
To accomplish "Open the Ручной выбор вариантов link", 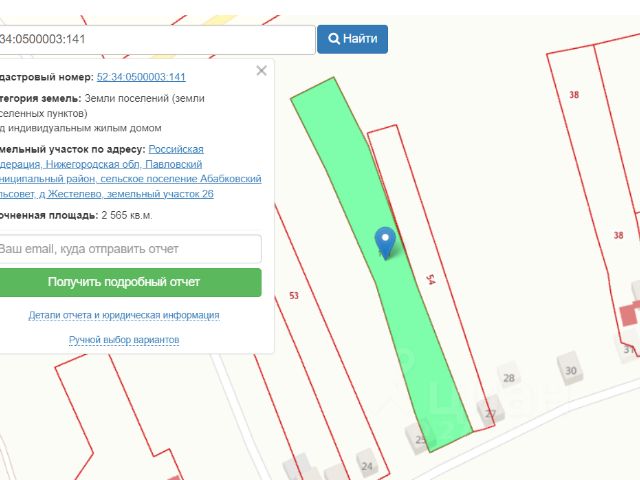I will [x=124, y=340].
